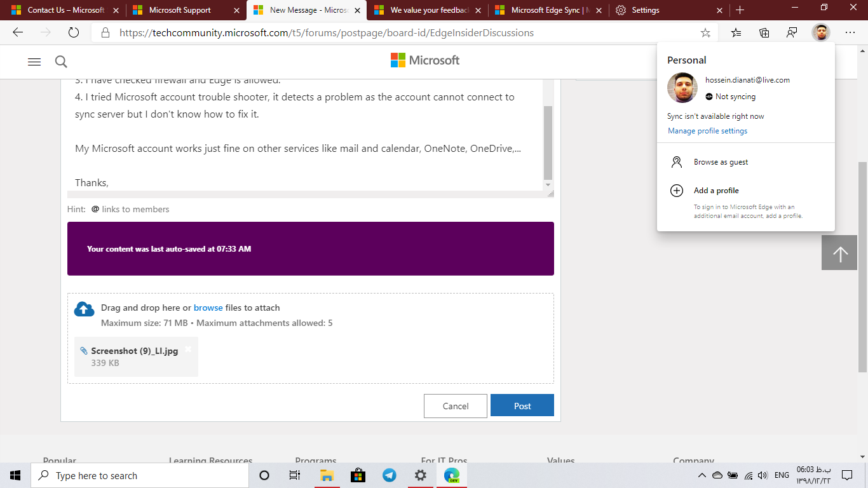Screen dimensions: 868x488
Task: Click the back-to-top arrow button
Action: click(x=840, y=253)
